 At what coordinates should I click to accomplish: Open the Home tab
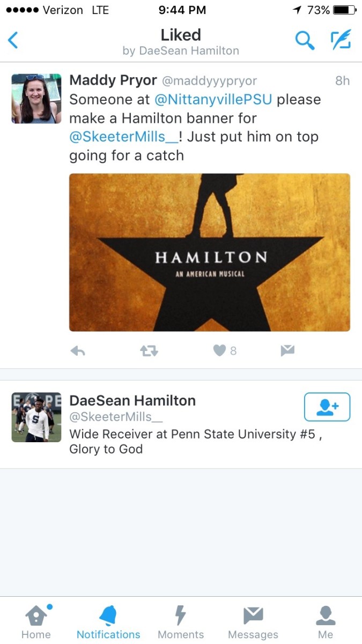click(36, 621)
